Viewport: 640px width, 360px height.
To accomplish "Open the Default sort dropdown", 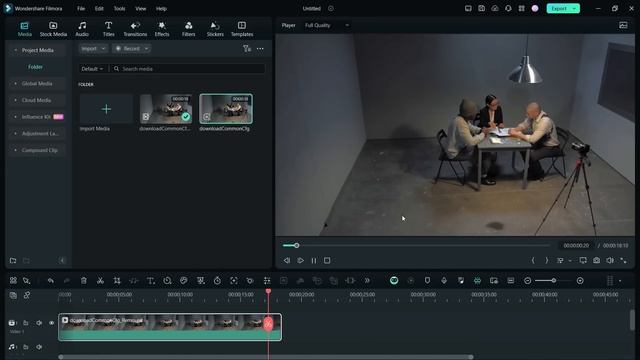I will coord(92,69).
